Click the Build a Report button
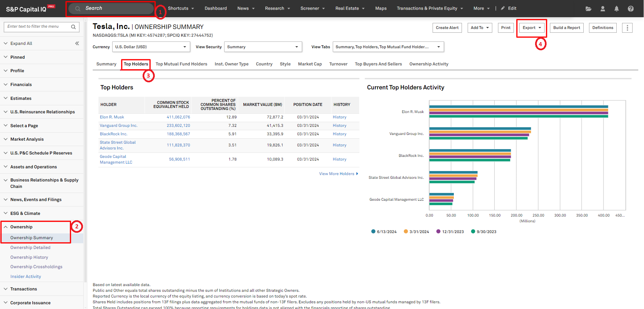The height and width of the screenshot is (309, 644). pyautogui.click(x=566, y=28)
